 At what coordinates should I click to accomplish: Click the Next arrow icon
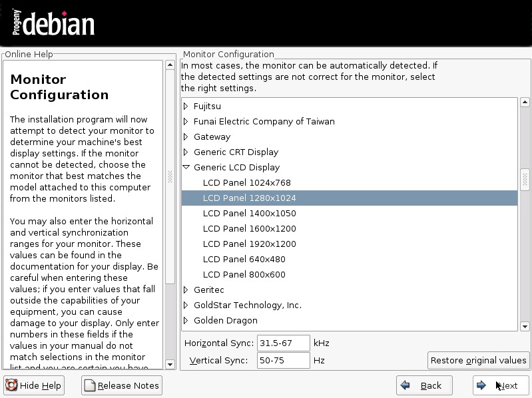(481, 385)
